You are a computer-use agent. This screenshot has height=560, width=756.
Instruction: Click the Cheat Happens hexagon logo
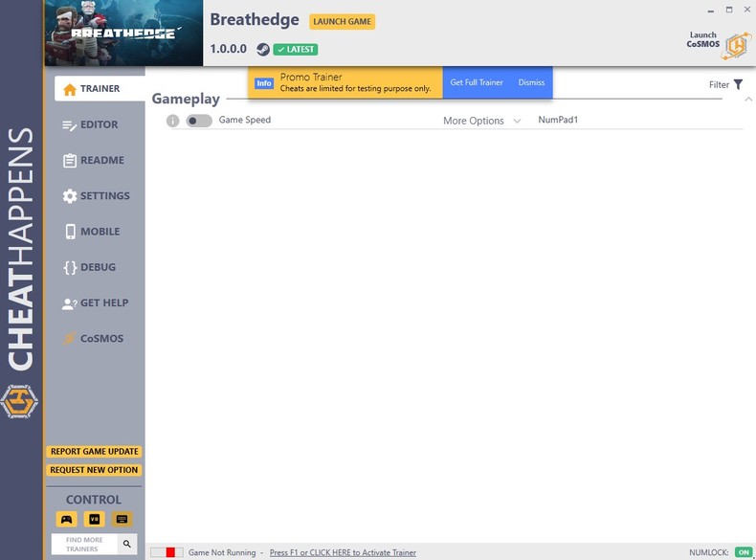[19, 401]
